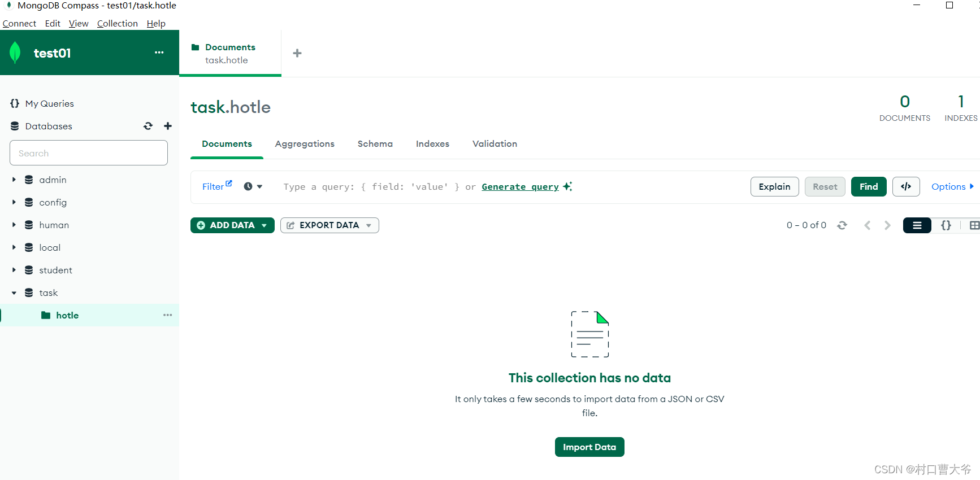The width and height of the screenshot is (980, 480).
Task: Refresh the databases list
Action: pyautogui.click(x=148, y=126)
